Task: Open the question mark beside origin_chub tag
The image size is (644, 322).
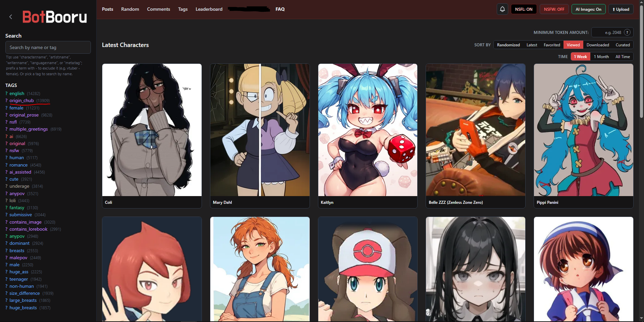Action: [x=6, y=101]
